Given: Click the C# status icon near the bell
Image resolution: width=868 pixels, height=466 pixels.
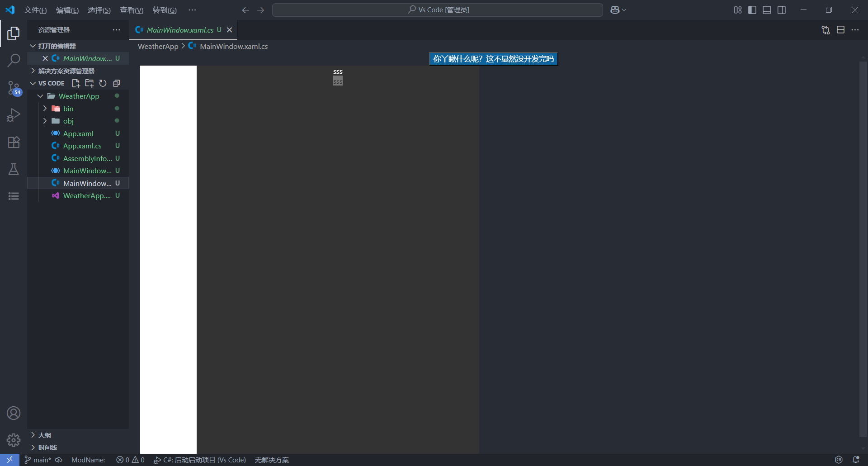Looking at the screenshot, I should (x=839, y=460).
